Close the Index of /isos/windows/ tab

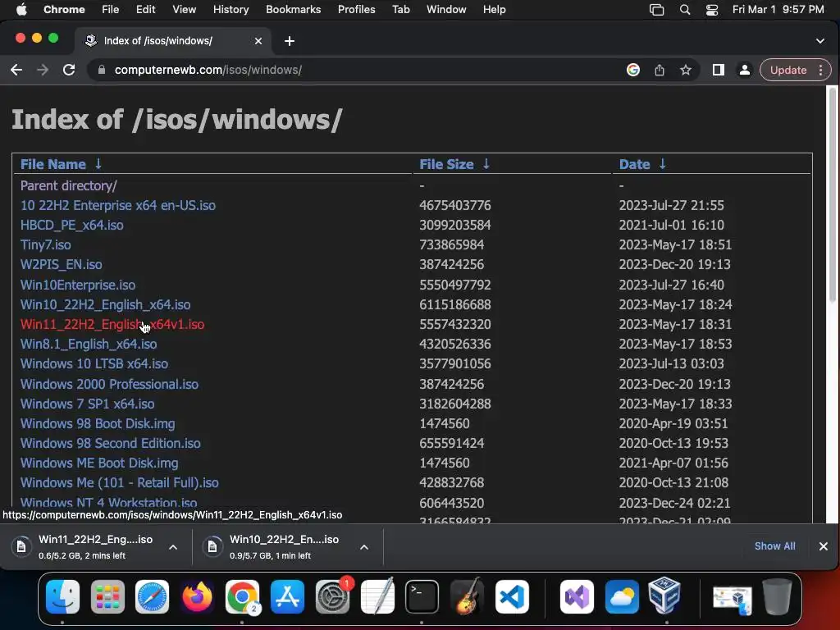point(258,41)
